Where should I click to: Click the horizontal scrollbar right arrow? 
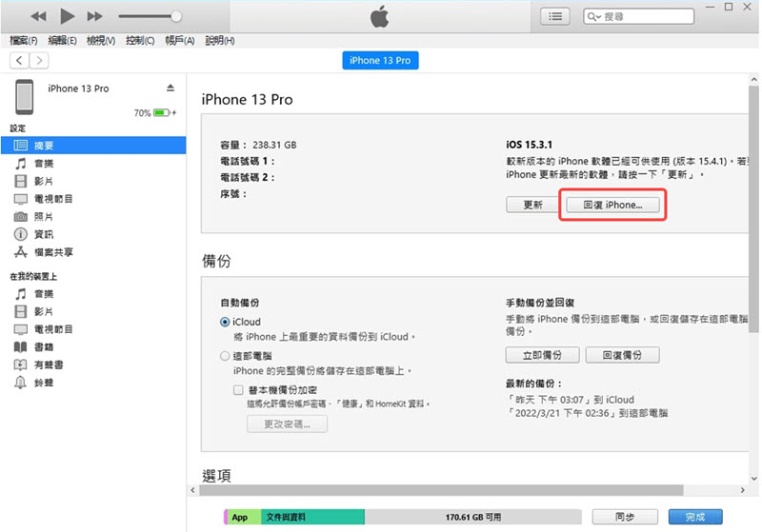tap(743, 490)
